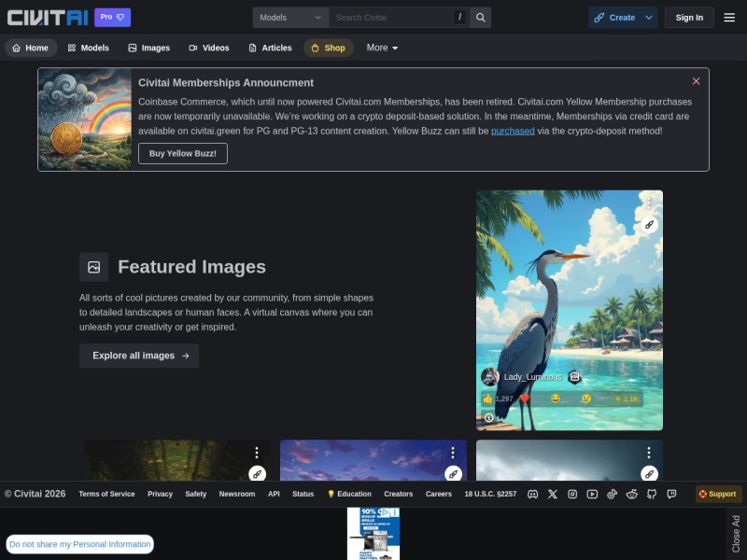Open three-dot menu on heron image
Screen dimensions: 747x560
[x=649, y=203]
